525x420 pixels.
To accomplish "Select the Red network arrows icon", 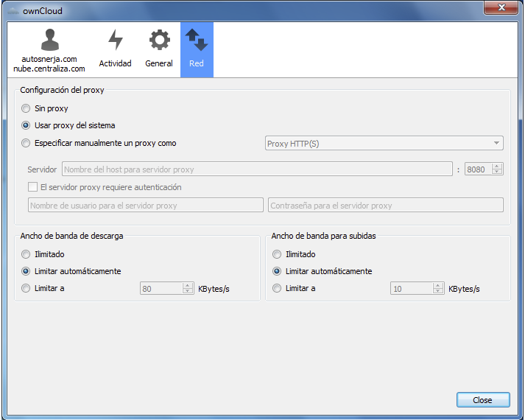I will click(197, 41).
